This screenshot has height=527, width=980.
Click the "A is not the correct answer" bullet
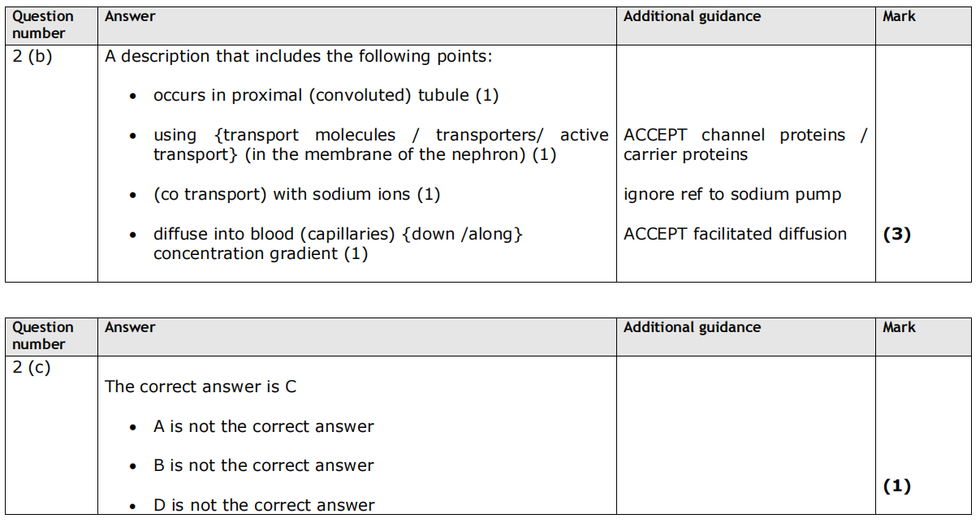point(263,427)
